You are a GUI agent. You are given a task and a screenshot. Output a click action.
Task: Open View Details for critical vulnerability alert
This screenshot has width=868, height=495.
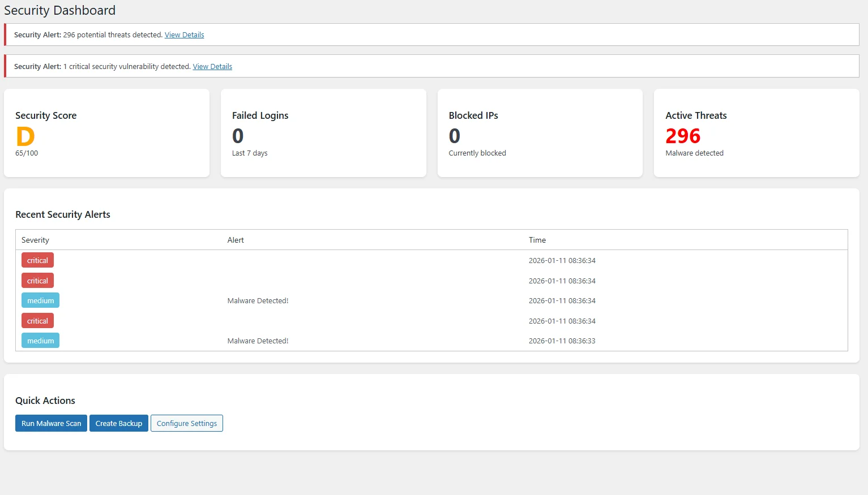[212, 66]
